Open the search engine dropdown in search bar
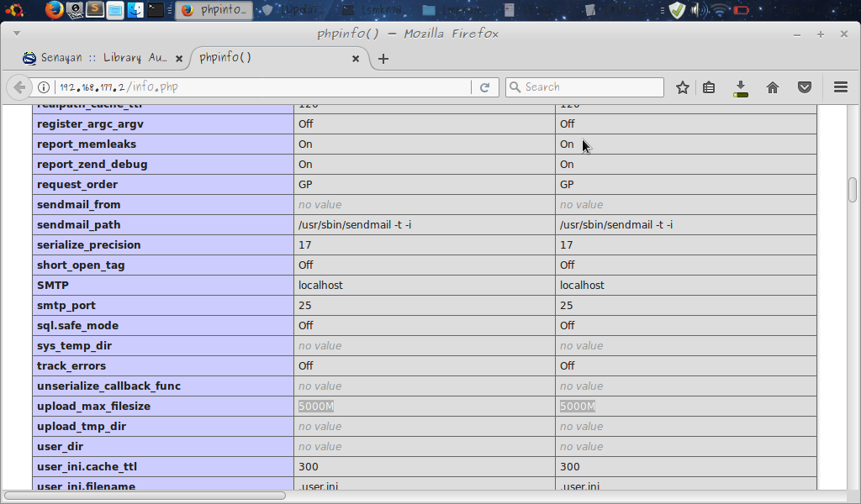The width and height of the screenshot is (861, 504). pyautogui.click(x=515, y=87)
